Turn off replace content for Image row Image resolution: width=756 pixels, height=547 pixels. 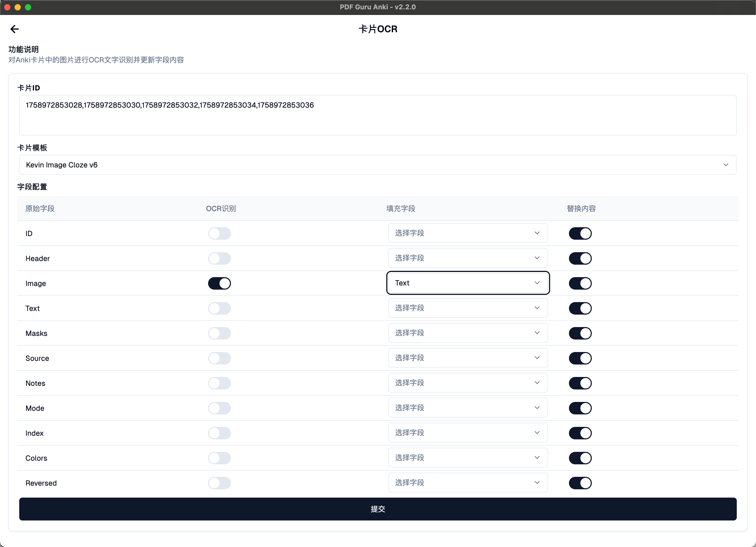click(x=580, y=283)
